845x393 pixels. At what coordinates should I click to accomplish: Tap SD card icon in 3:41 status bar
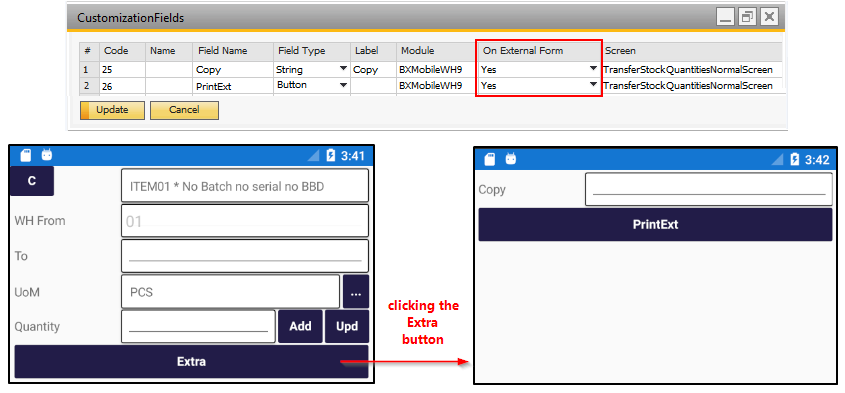(26, 155)
